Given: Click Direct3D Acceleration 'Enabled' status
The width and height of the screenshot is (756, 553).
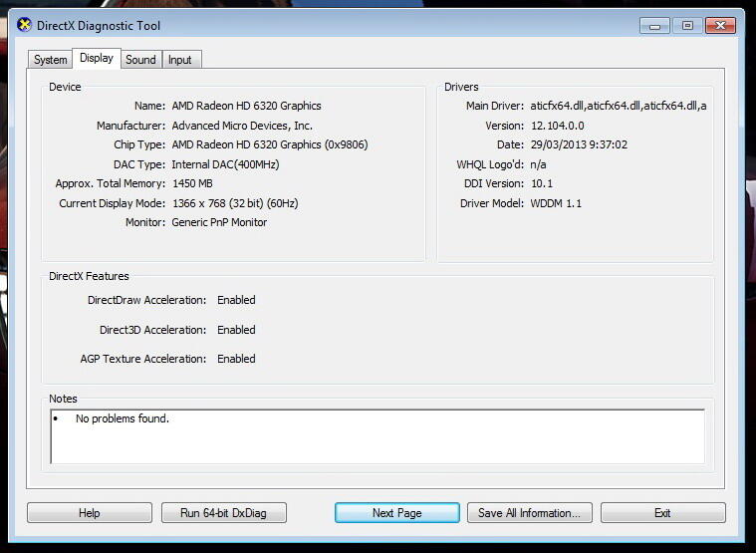Looking at the screenshot, I should (x=236, y=330).
